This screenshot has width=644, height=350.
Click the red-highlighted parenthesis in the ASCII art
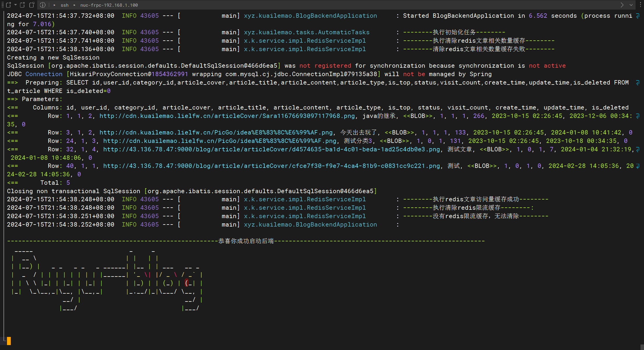(x=187, y=283)
